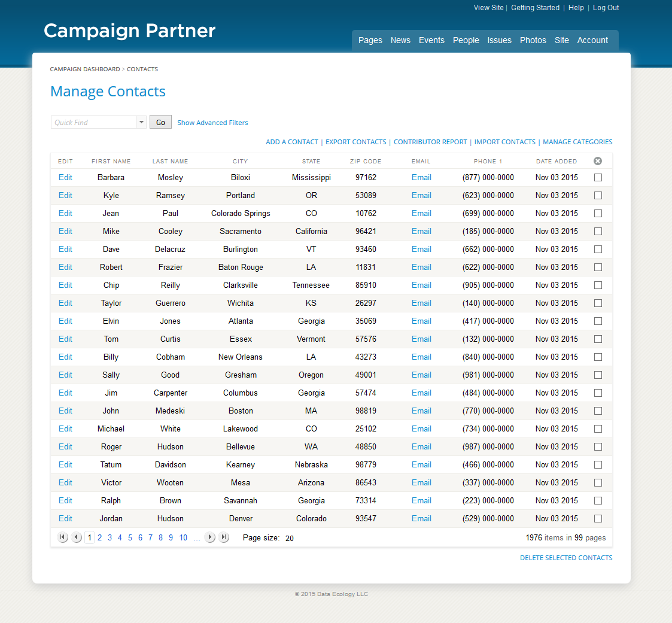This screenshot has width=672, height=623.
Task: Select Jordan Hudson's row checkbox
Action: (x=598, y=518)
